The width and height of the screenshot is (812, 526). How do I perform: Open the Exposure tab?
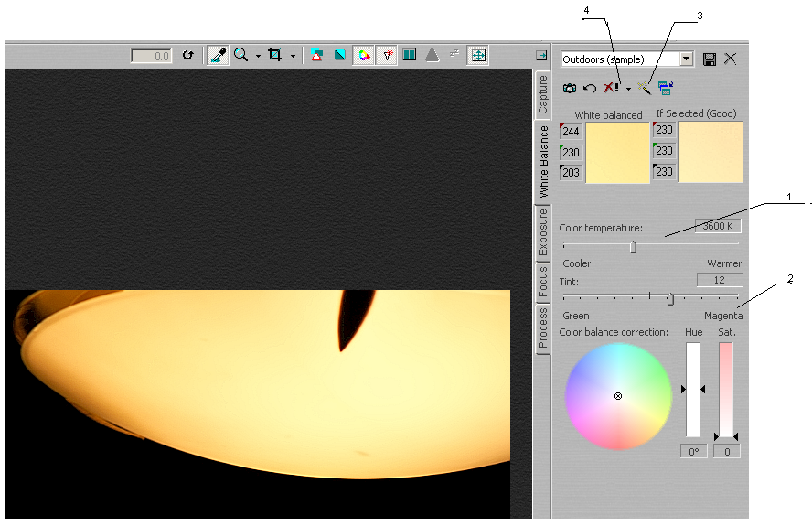pos(542,232)
